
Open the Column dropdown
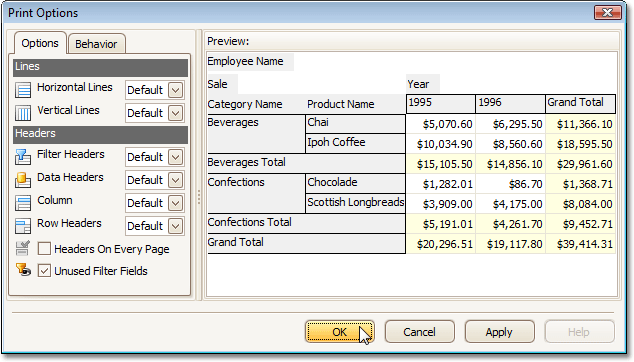click(175, 203)
